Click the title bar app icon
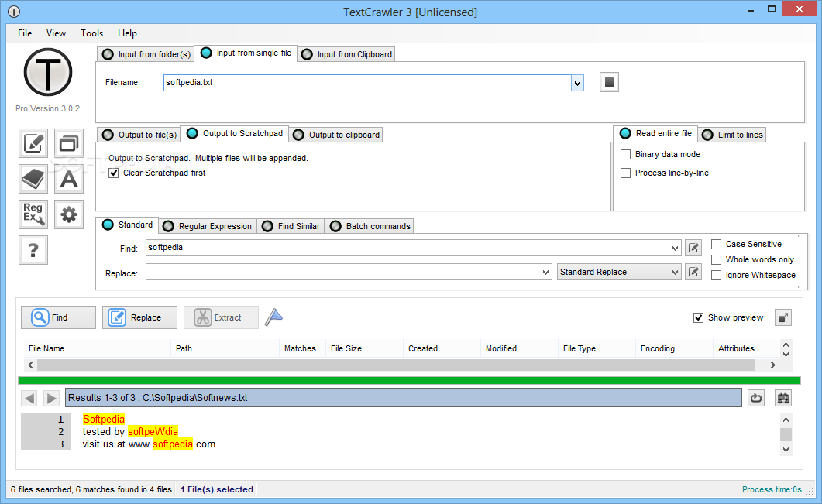Screen dimensions: 822x504 (x=14, y=12)
